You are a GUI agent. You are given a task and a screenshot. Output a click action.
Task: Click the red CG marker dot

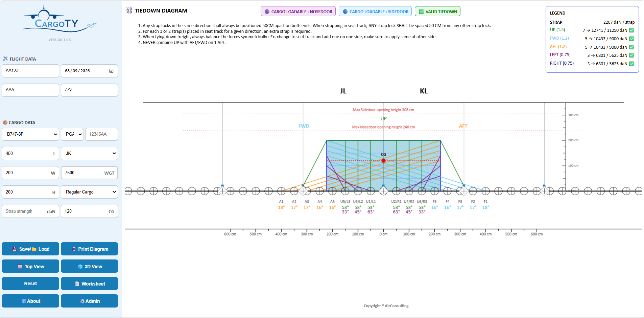click(x=383, y=161)
